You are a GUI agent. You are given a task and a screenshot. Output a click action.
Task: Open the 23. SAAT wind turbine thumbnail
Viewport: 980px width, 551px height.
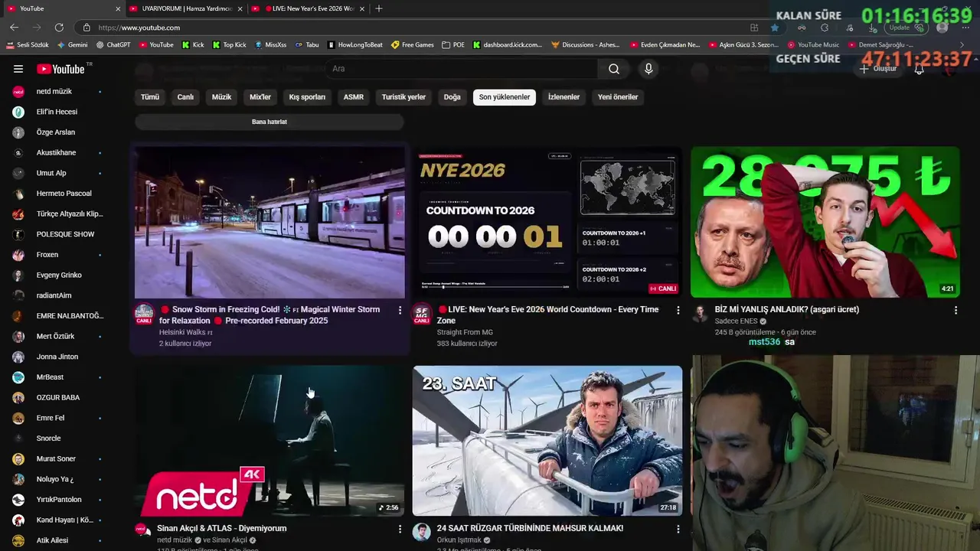(x=547, y=441)
